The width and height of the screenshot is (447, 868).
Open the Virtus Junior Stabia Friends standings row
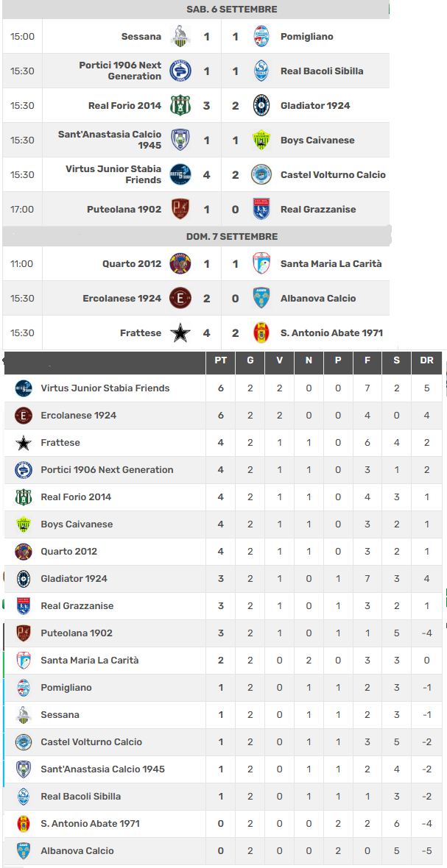[222, 388]
